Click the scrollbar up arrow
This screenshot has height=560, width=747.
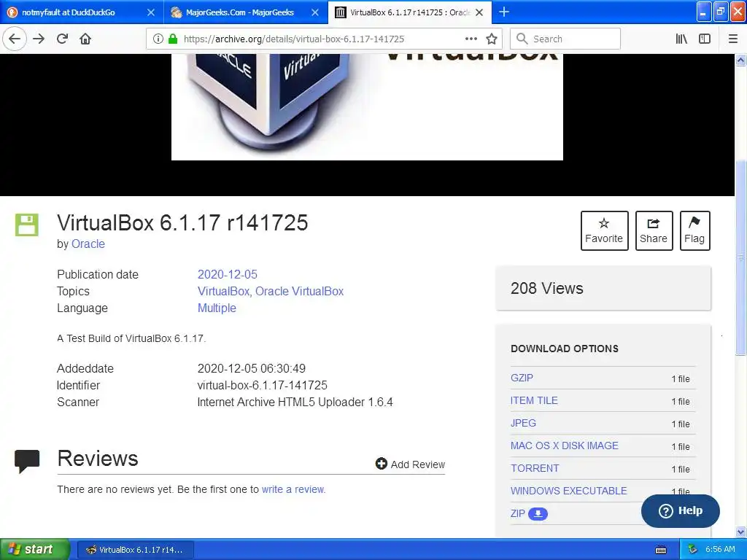click(741, 60)
